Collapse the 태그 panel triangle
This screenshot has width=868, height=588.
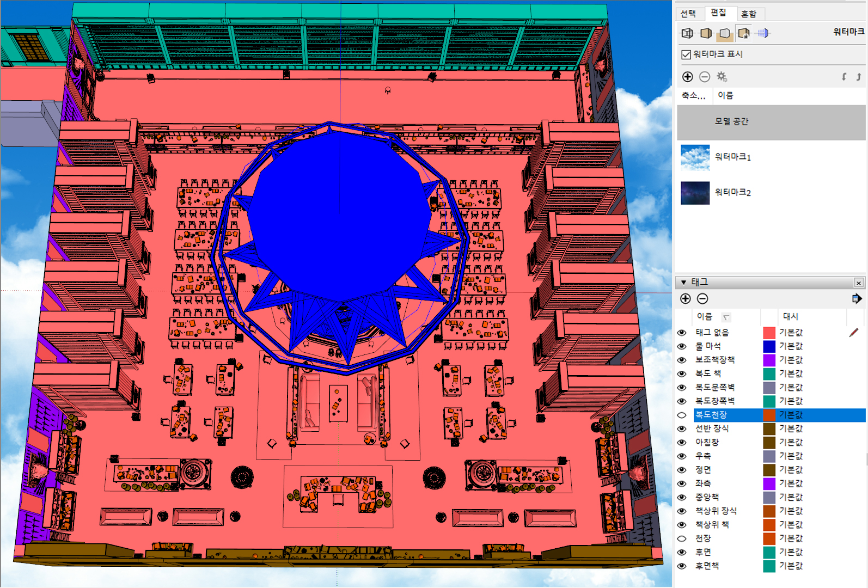pyautogui.click(x=683, y=282)
